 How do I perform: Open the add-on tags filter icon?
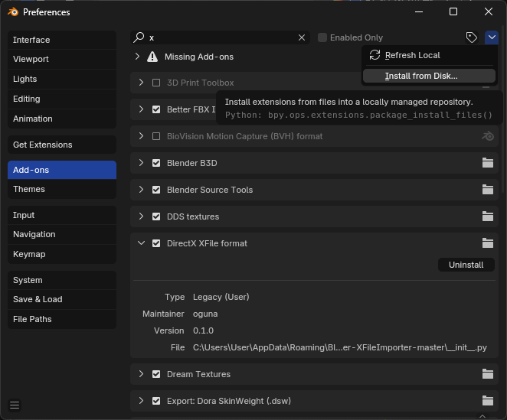[x=472, y=37]
